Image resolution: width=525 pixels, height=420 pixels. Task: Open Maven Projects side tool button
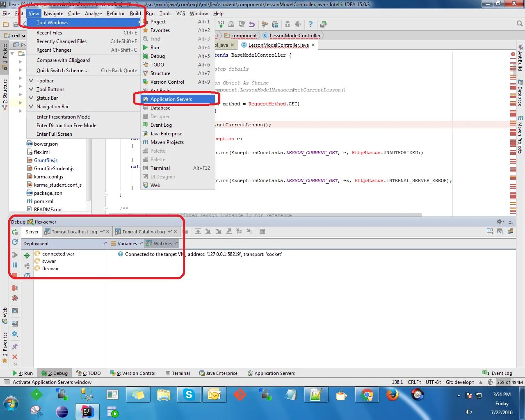tap(520, 135)
